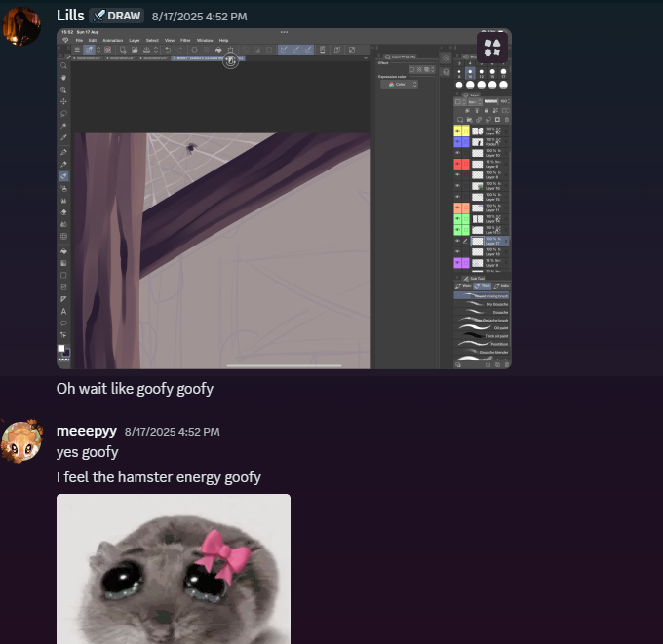The height and width of the screenshot is (644, 663).
Task: Open the Animation menu
Action: point(112,41)
